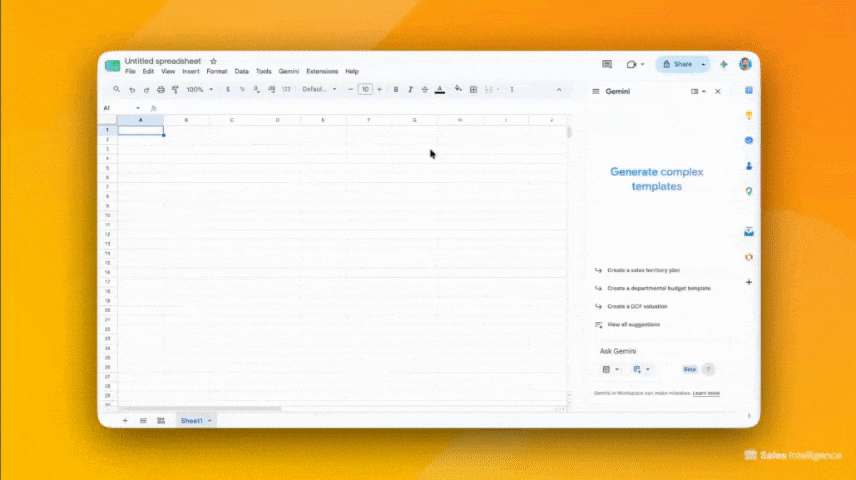Toggle bold formatting
Image resolution: width=856 pixels, height=480 pixels.
pos(396,90)
